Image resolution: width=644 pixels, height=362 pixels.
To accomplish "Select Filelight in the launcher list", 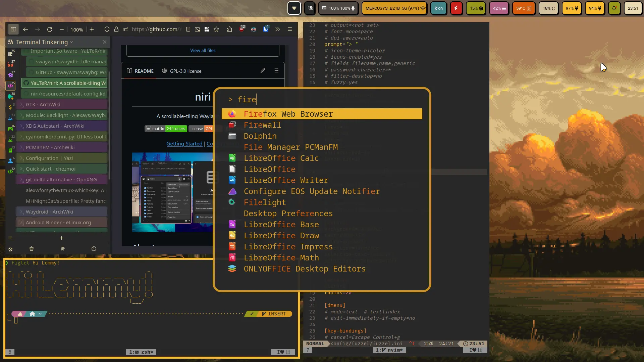I will [322, 202].
